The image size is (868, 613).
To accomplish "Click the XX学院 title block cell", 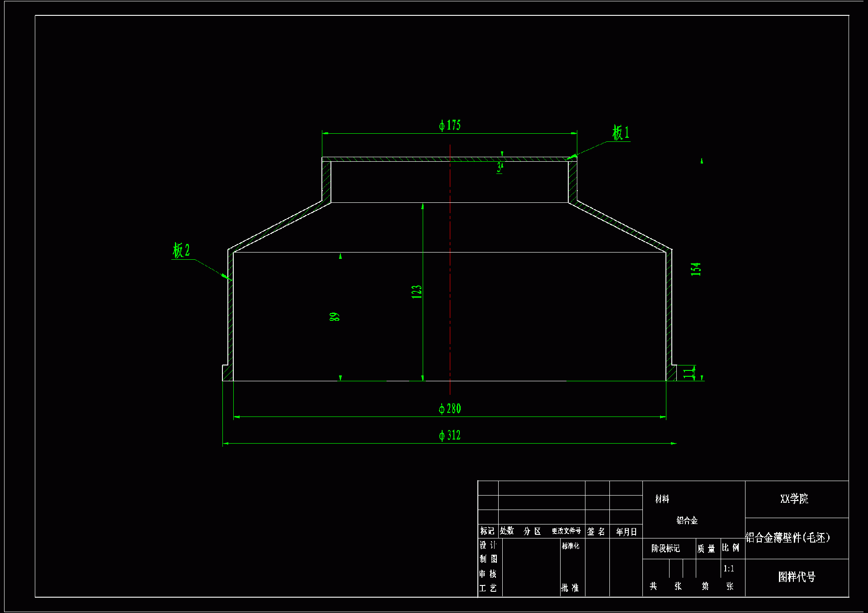I will (x=794, y=499).
